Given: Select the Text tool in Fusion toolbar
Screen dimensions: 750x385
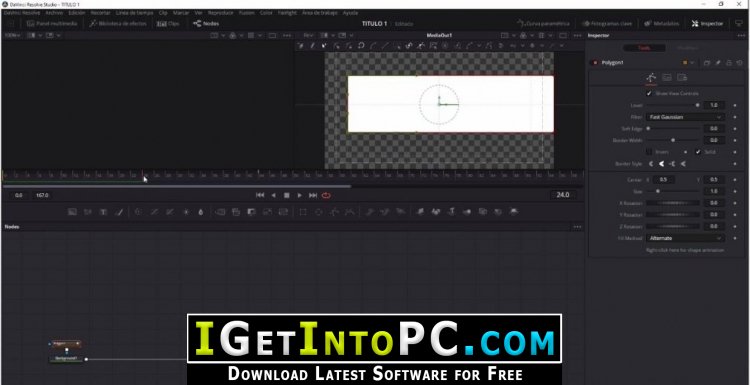Looking at the screenshot, I should click(103, 212).
